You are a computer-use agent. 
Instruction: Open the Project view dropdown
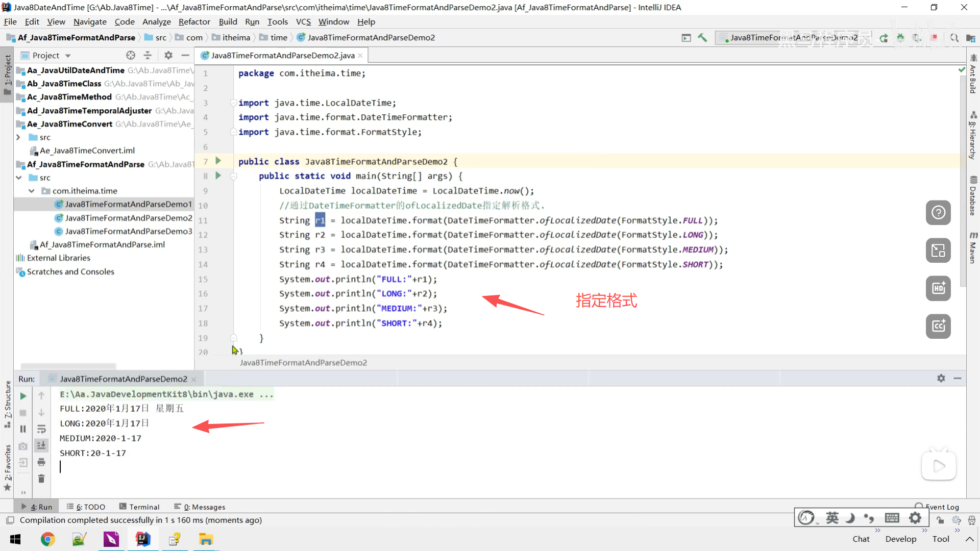68,56
